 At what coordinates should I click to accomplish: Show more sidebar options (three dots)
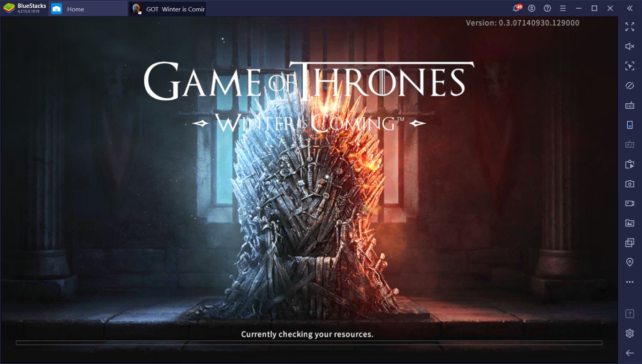630,282
